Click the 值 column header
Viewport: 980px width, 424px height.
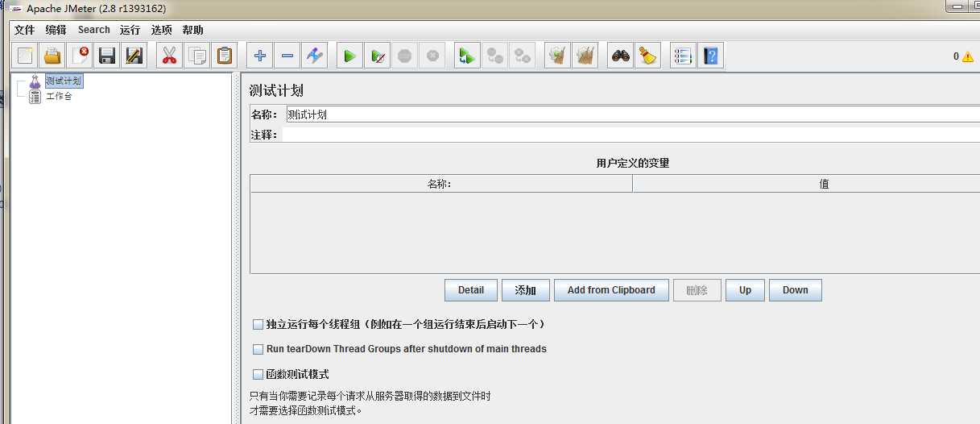(x=806, y=184)
